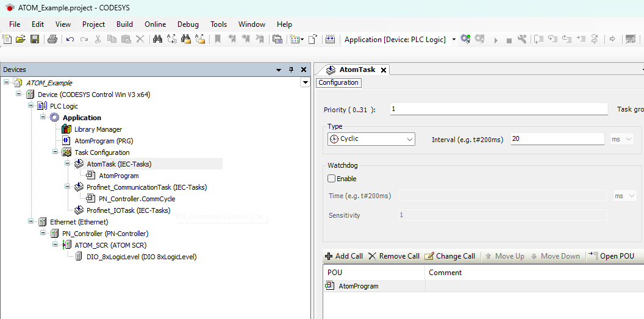644x319 pixels.
Task: Enable the Watchdog checkbox
Action: (331, 179)
